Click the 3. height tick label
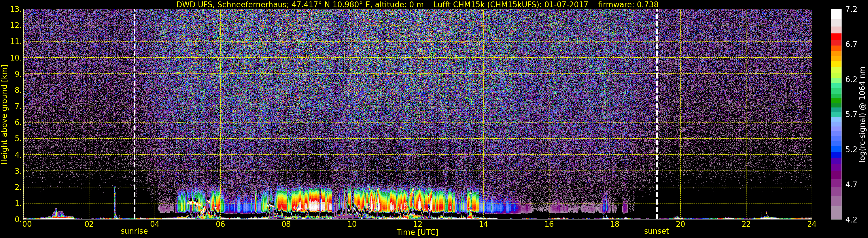868x238 pixels. [x=18, y=171]
